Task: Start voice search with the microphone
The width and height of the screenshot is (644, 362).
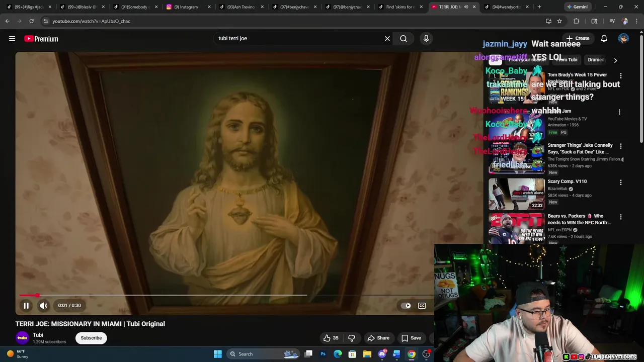Action: point(426,39)
